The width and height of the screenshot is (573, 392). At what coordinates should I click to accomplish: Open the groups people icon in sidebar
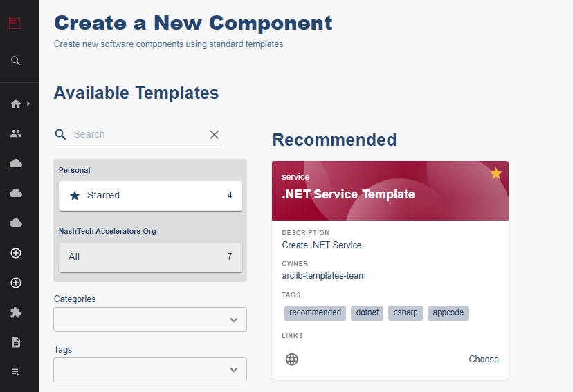click(x=16, y=133)
